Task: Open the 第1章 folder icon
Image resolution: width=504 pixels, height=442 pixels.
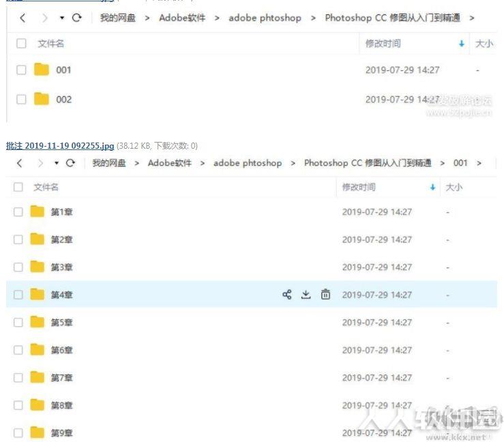Action: point(38,211)
